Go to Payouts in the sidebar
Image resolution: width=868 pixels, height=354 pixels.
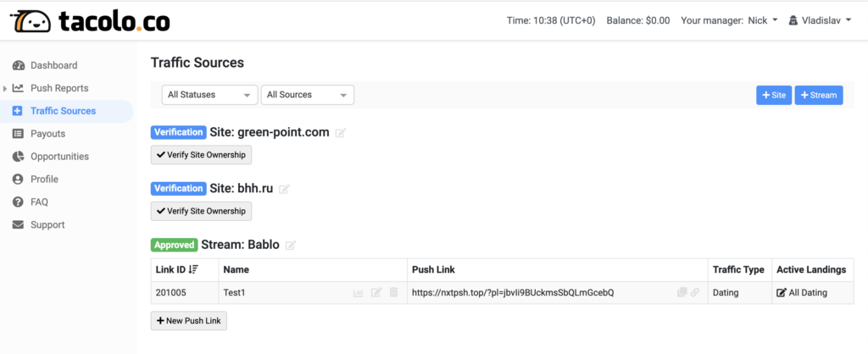pyautogui.click(x=47, y=134)
